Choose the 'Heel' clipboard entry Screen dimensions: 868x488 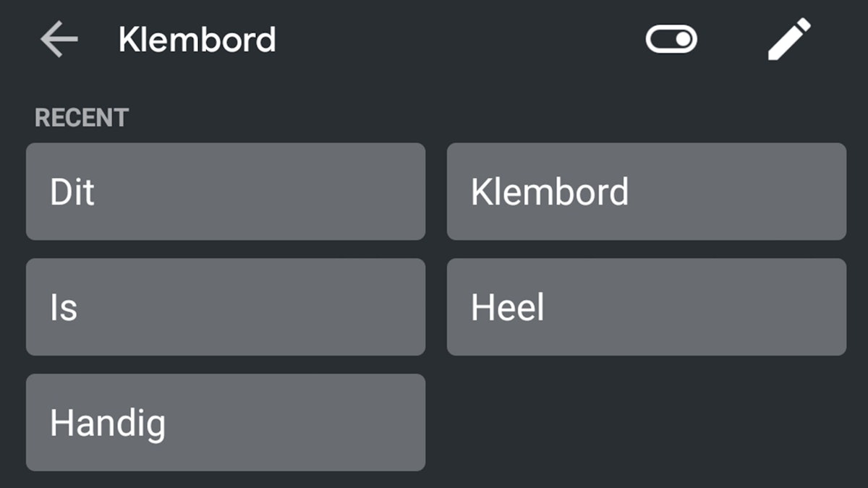click(x=647, y=307)
